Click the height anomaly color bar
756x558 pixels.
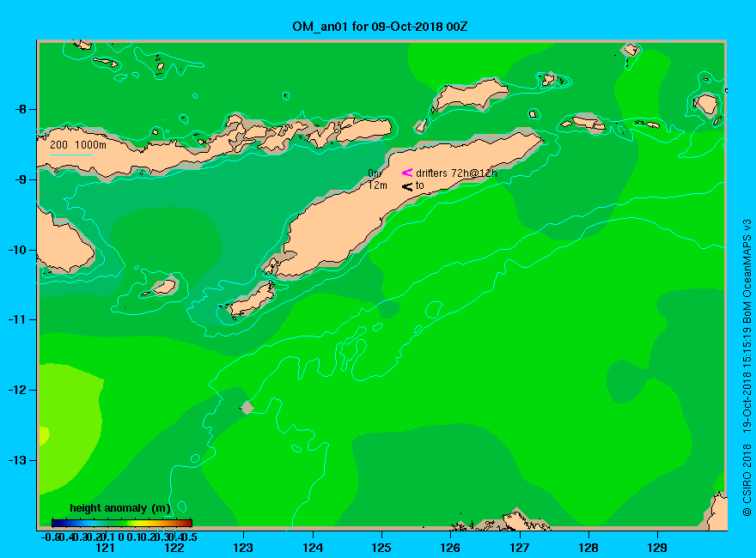pos(122,523)
